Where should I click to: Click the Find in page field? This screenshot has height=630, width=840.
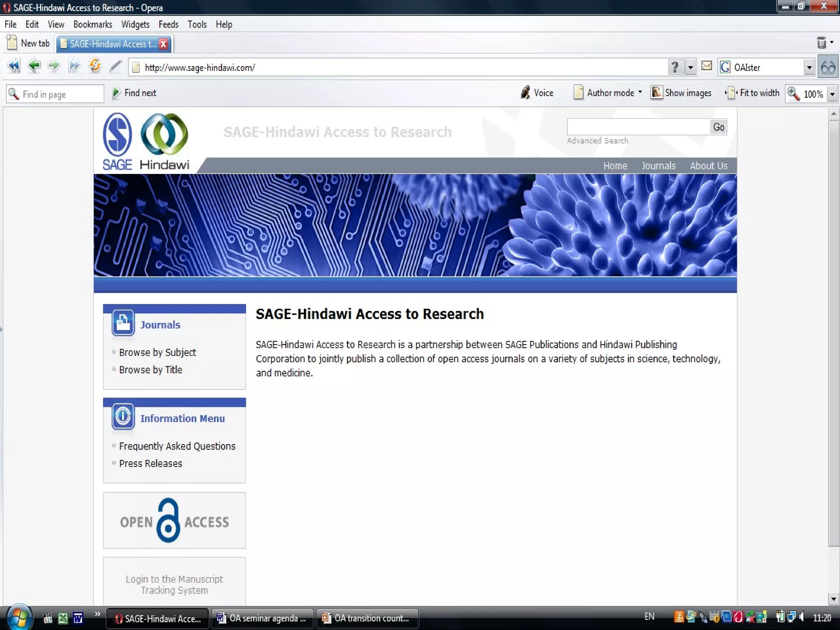pyautogui.click(x=62, y=94)
